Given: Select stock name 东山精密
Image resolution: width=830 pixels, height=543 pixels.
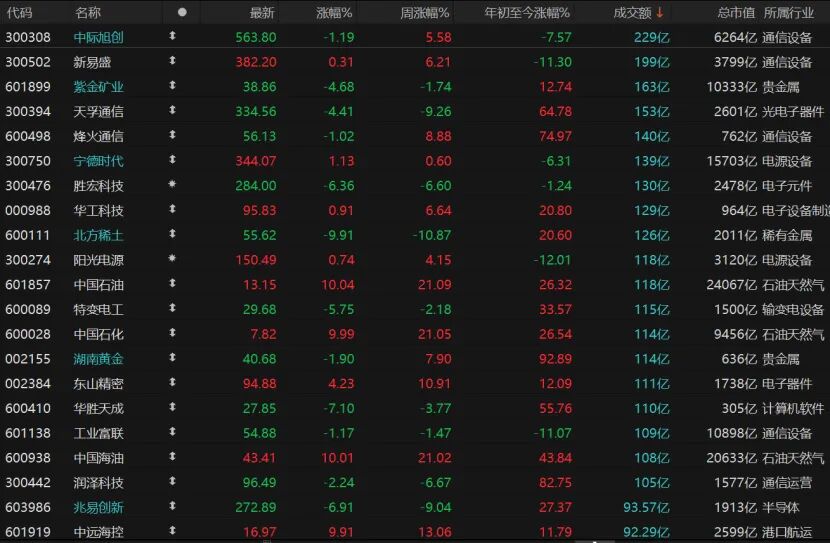Looking at the screenshot, I should pyautogui.click(x=98, y=384).
